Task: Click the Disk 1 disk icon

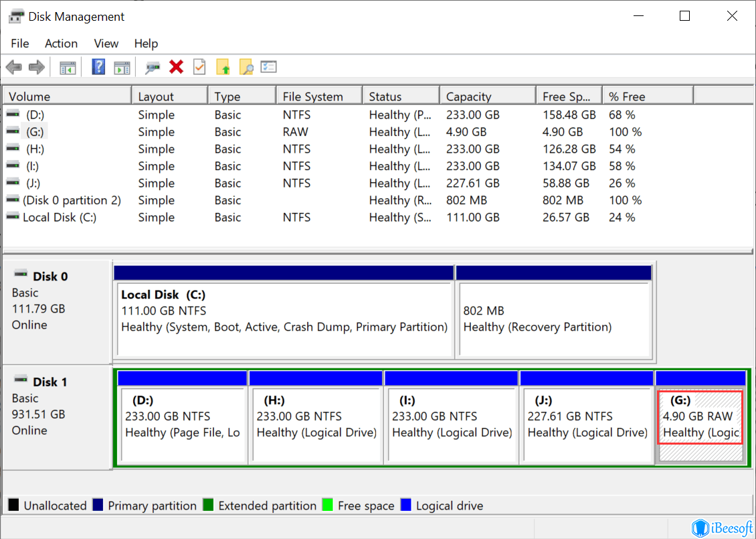Action: click(x=21, y=379)
